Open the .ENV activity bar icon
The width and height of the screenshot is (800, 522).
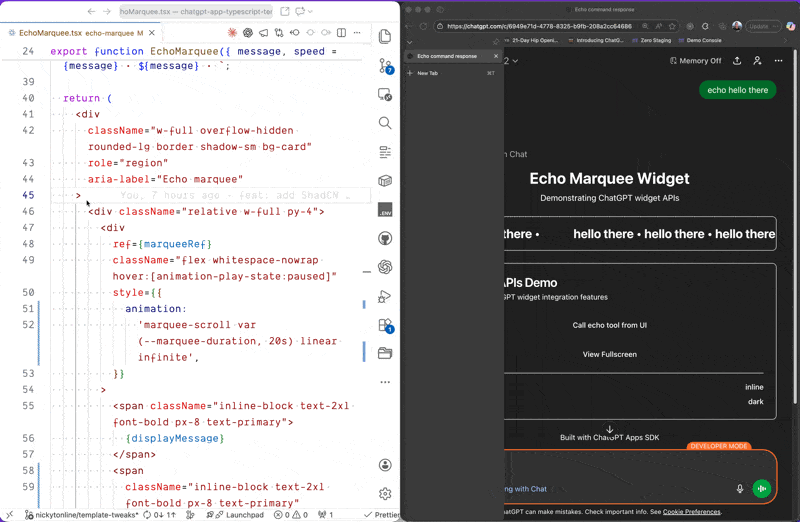[x=385, y=210]
